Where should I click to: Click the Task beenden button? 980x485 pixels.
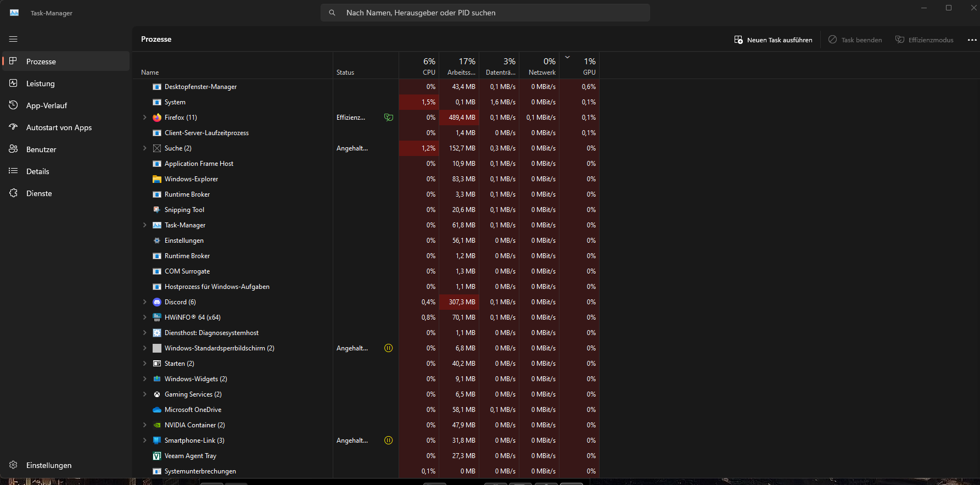[855, 40]
